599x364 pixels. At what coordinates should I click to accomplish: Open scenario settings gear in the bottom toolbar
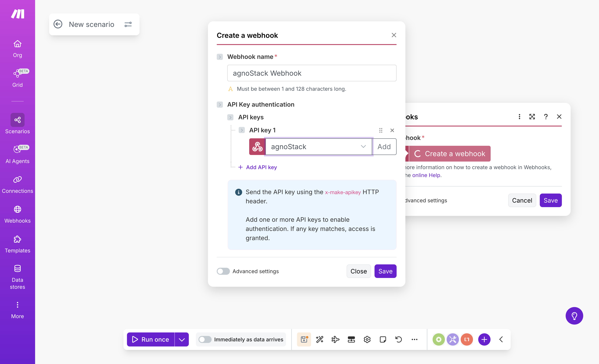(x=367, y=339)
